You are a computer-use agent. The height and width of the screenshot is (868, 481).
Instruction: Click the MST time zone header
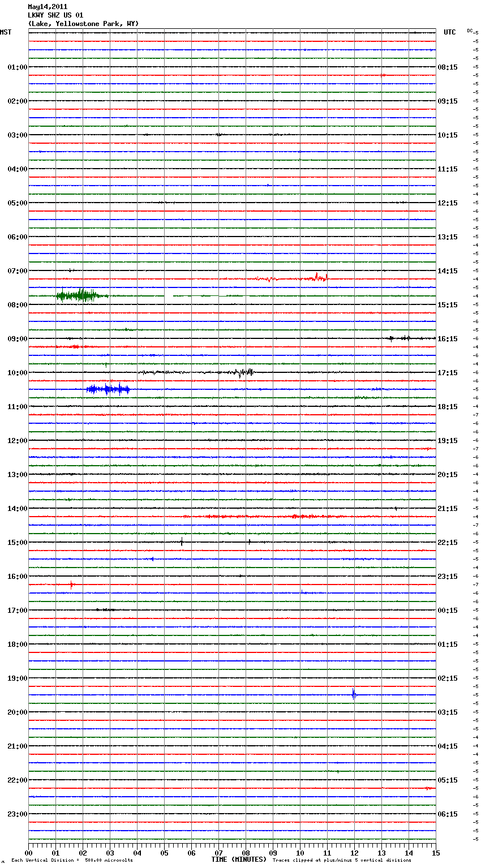6,32
